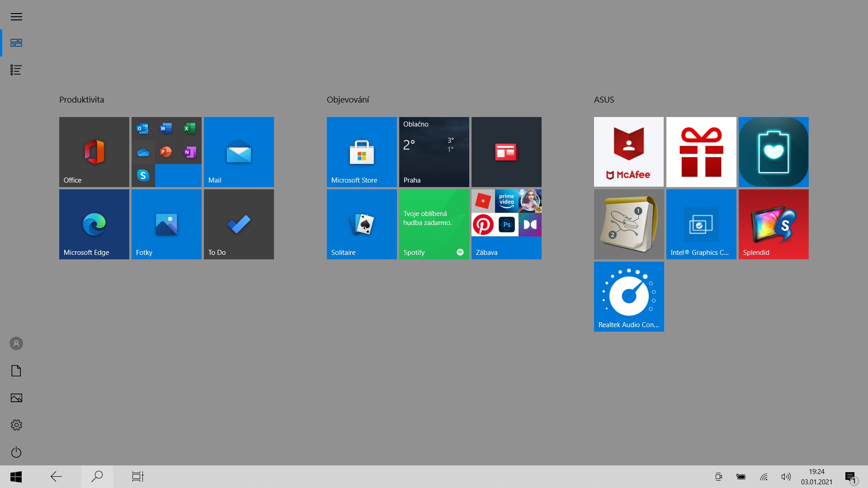The image size is (868, 488).
Task: Open the Power options button
Action: 16,452
